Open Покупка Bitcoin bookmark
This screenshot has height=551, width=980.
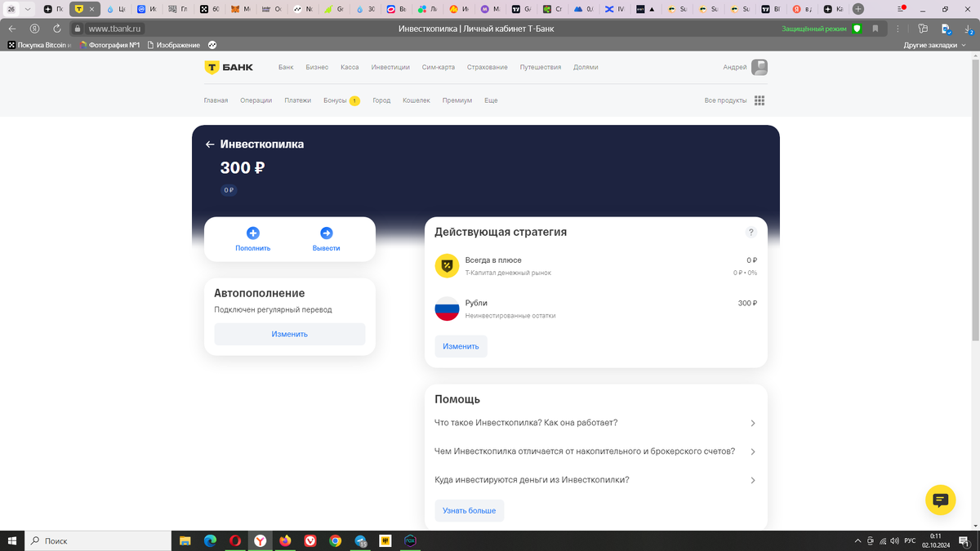coord(40,45)
